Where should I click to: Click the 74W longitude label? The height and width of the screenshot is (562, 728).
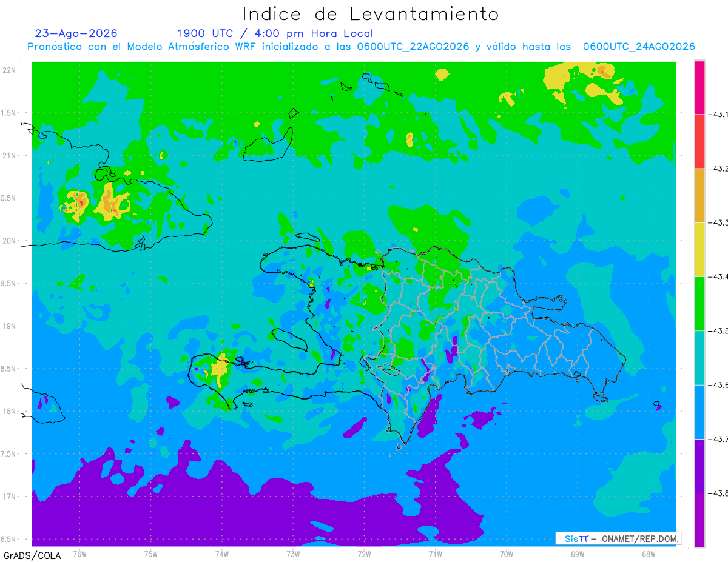(222, 554)
